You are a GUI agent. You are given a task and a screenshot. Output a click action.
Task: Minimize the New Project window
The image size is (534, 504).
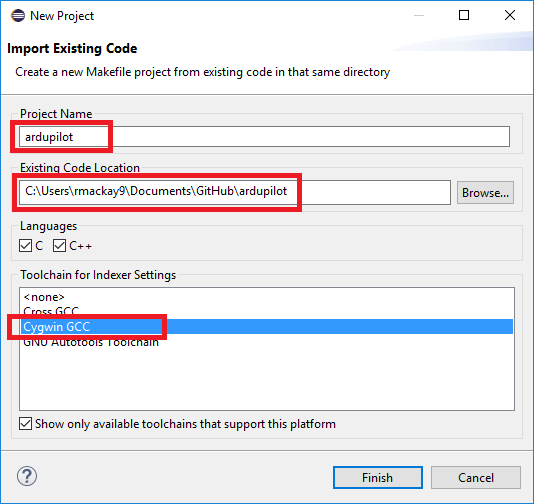click(419, 15)
